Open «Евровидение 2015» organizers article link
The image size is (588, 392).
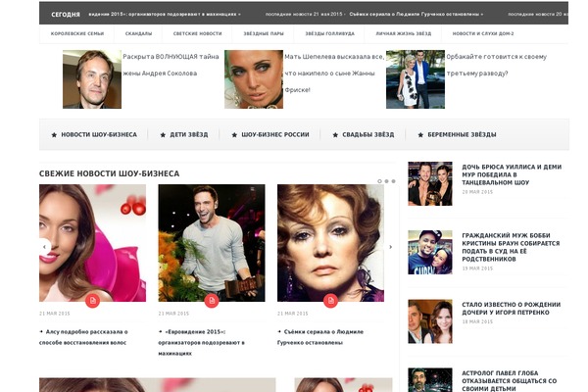click(x=201, y=342)
